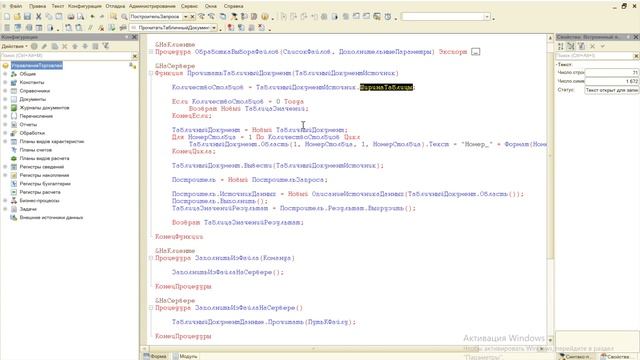This screenshot has height=360, width=640.
Task: Click the Properties panel search field
Action: point(594,56)
